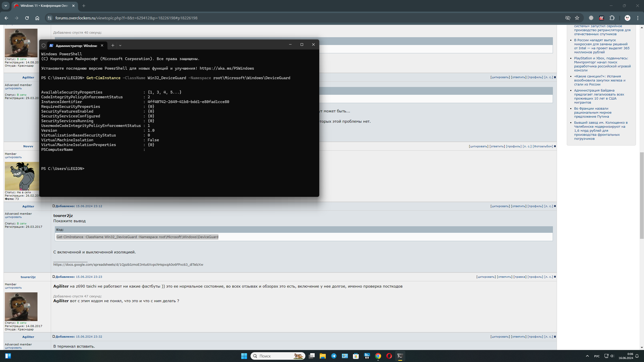
Task: Click the browser reload page icon
Action: pos(27,18)
